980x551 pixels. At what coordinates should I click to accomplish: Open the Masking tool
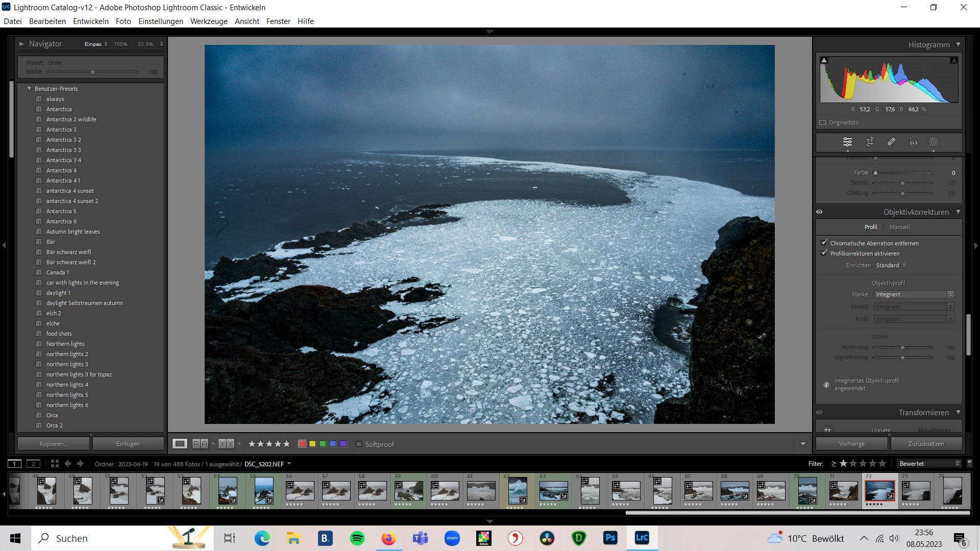(x=933, y=142)
